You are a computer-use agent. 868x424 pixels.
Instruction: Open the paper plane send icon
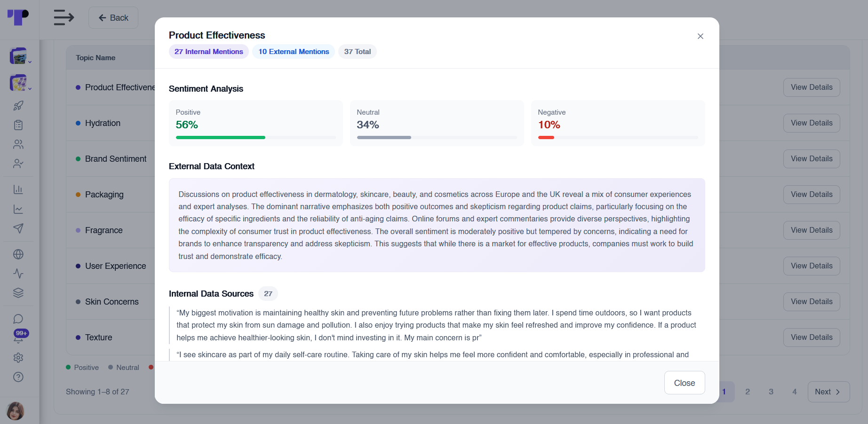coord(18,228)
